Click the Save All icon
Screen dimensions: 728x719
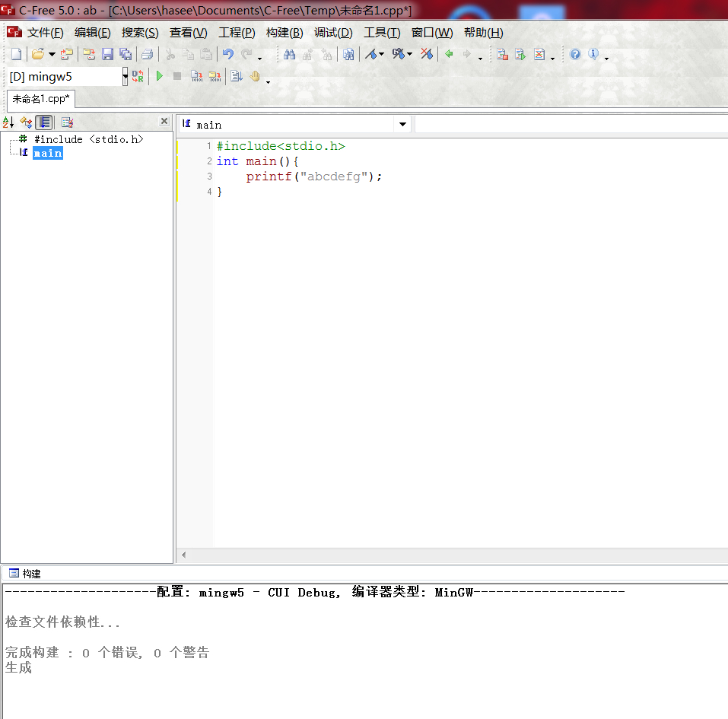[x=126, y=54]
